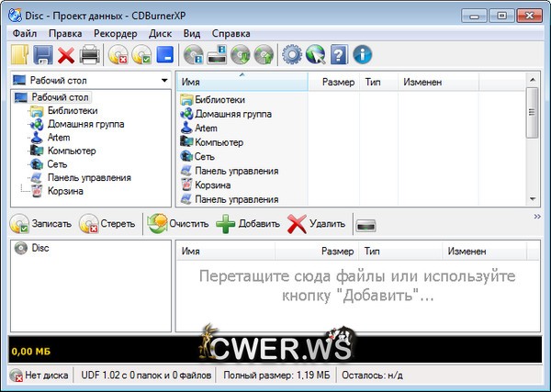Click the drive icon right of Удалить
Image resolution: width=551 pixels, height=392 pixels.
coord(366,224)
